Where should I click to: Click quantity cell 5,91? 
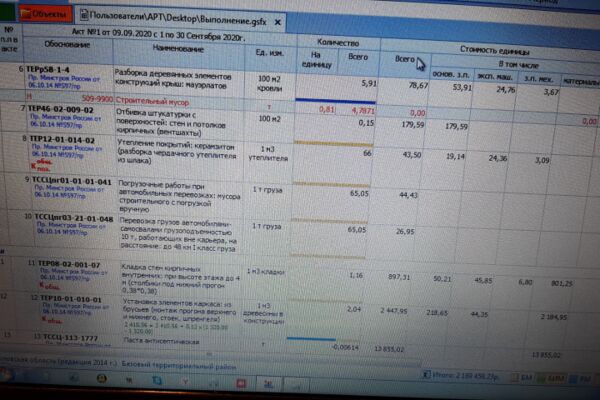tap(369, 83)
